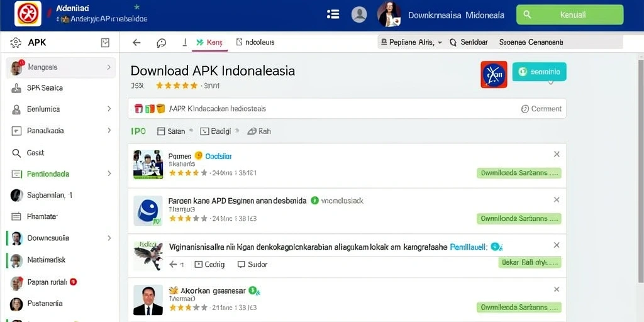Go back with the left arrow
Viewport: 644px width, 322px height.
click(x=136, y=42)
